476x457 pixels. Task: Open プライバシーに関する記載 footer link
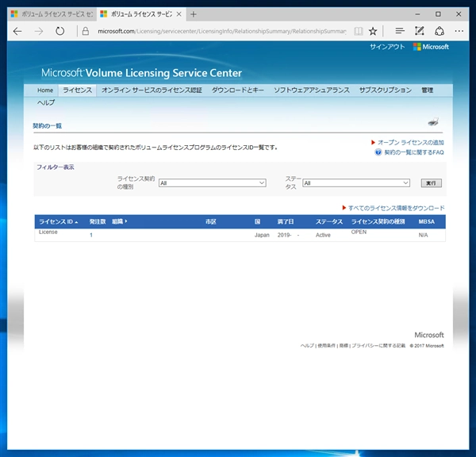(x=378, y=346)
